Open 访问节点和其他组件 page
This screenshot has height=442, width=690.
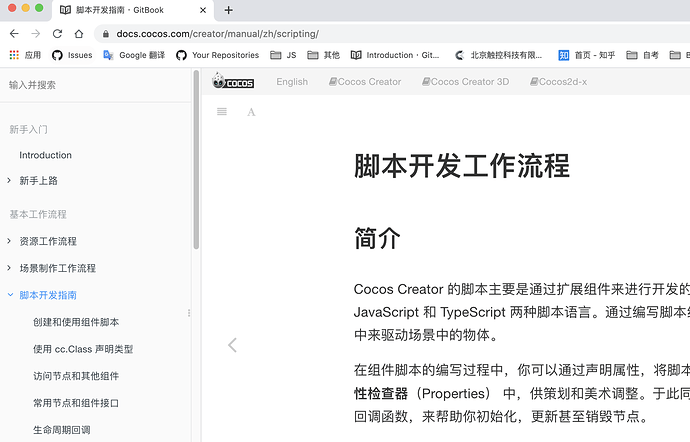76,376
